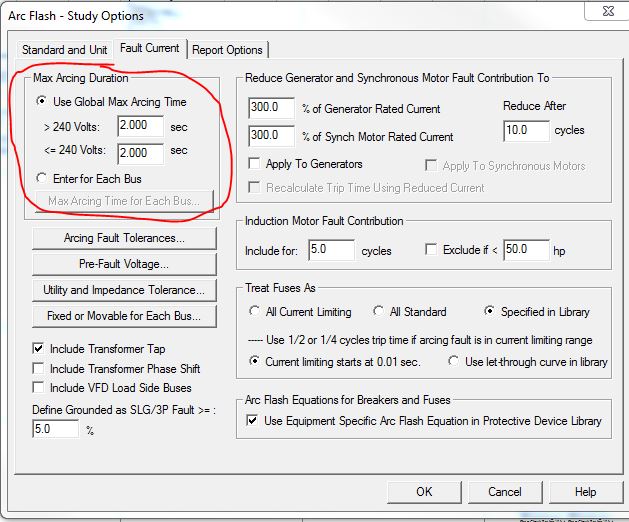Screen dimensions: 629x522
Task: Click the Reduce After cycles field
Action: point(526,130)
